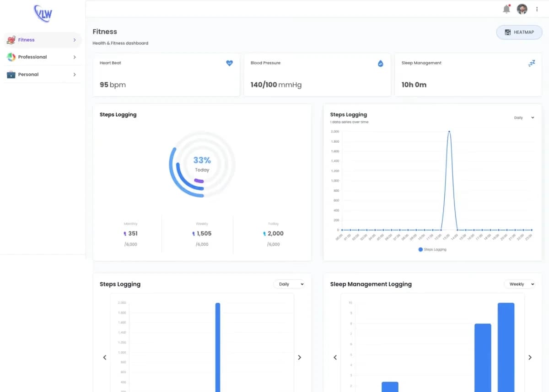
Task: Click the Monthly 351 steps value
Action: (133, 234)
